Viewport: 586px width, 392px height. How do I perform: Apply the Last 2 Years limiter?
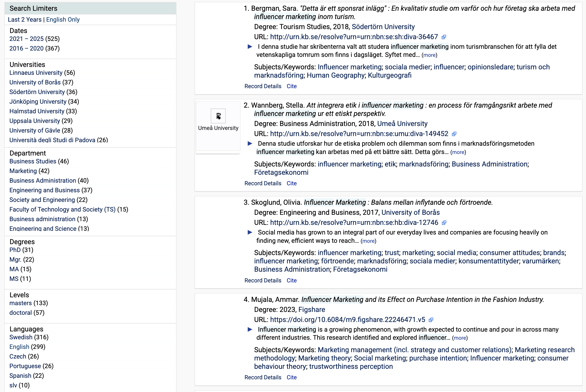click(x=24, y=19)
